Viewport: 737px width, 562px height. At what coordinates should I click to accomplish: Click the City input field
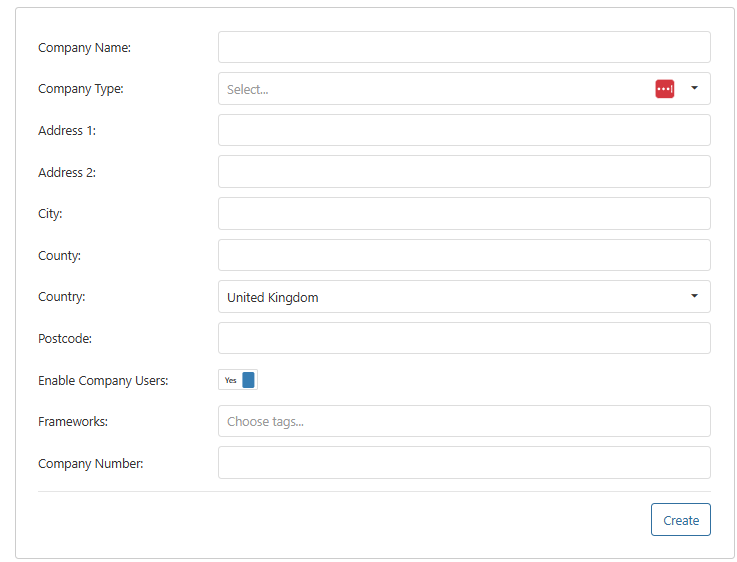click(x=464, y=213)
